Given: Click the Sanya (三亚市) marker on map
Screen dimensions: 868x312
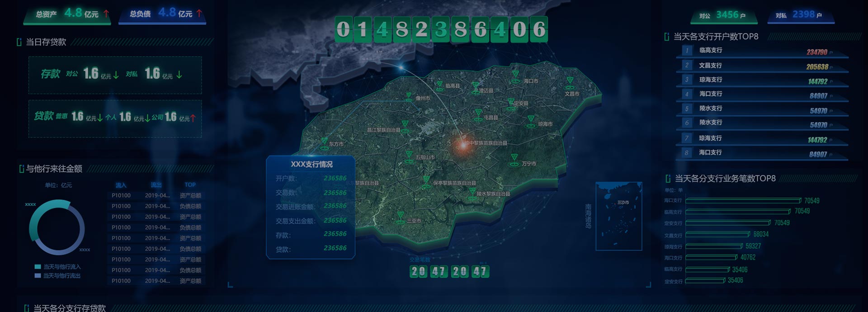Looking at the screenshot, I should pos(400,217).
